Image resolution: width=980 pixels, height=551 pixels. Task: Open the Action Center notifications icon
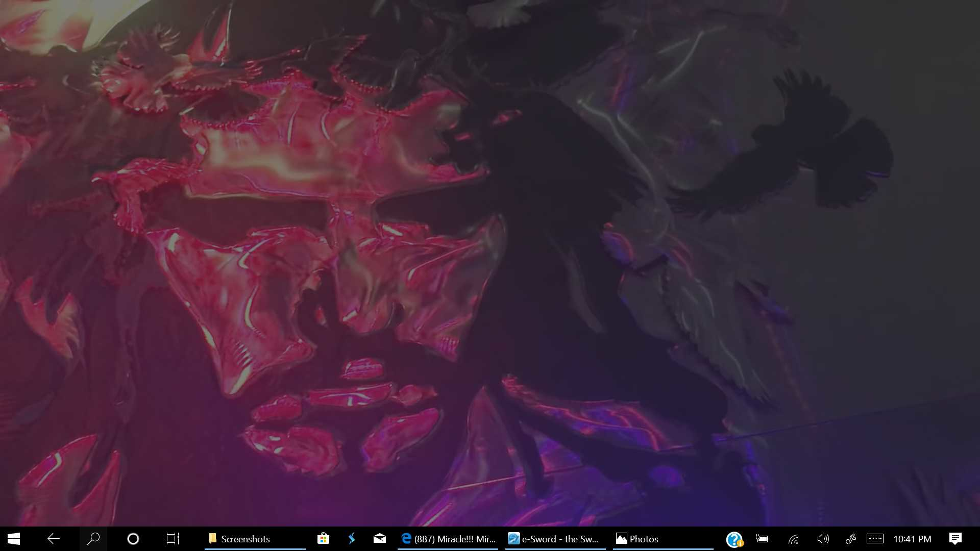[x=955, y=539]
